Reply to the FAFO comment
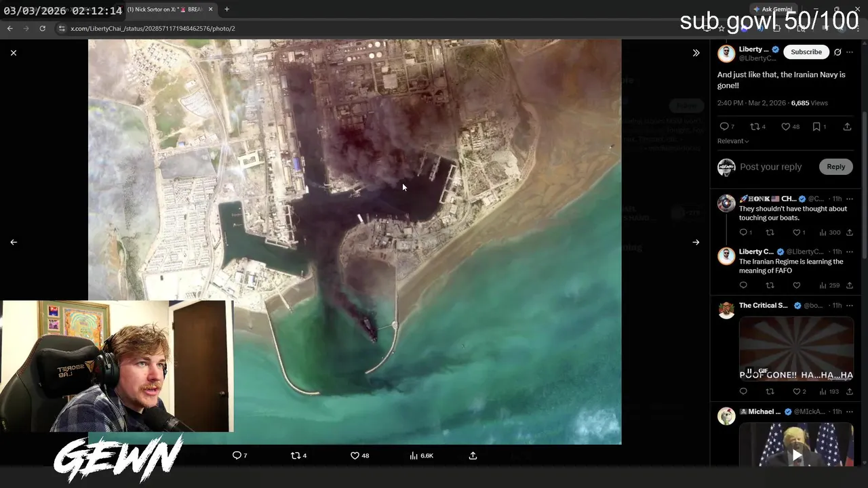Viewport: 868px width, 488px height. click(743, 285)
